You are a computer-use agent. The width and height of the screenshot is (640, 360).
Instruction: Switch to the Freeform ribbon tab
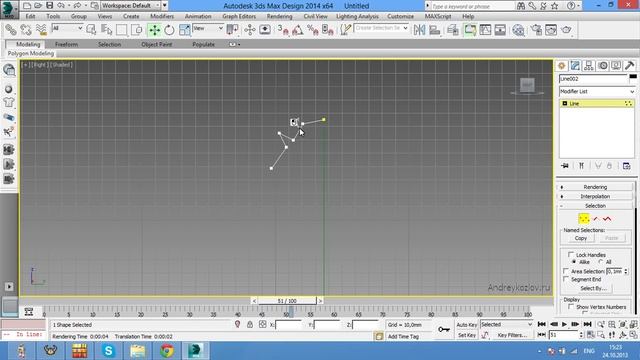pyautogui.click(x=66, y=44)
